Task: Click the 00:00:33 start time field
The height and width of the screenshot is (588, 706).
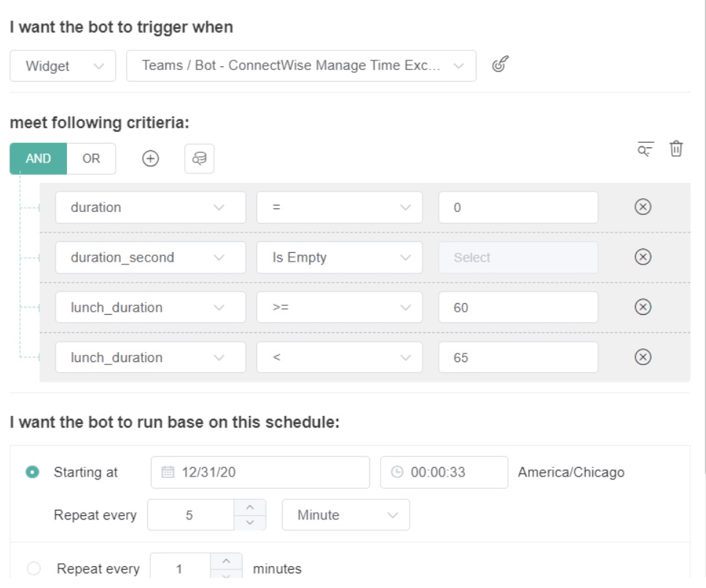Action: pyautogui.click(x=444, y=472)
